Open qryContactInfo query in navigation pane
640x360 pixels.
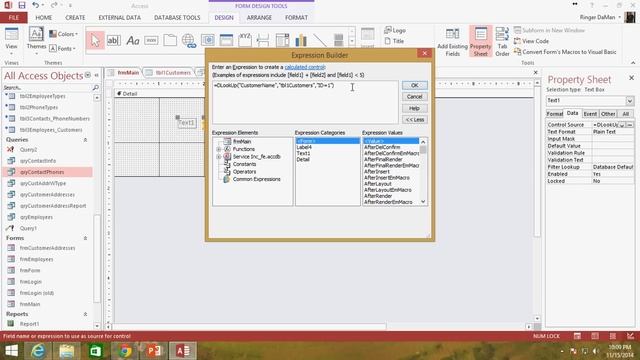click(38, 161)
